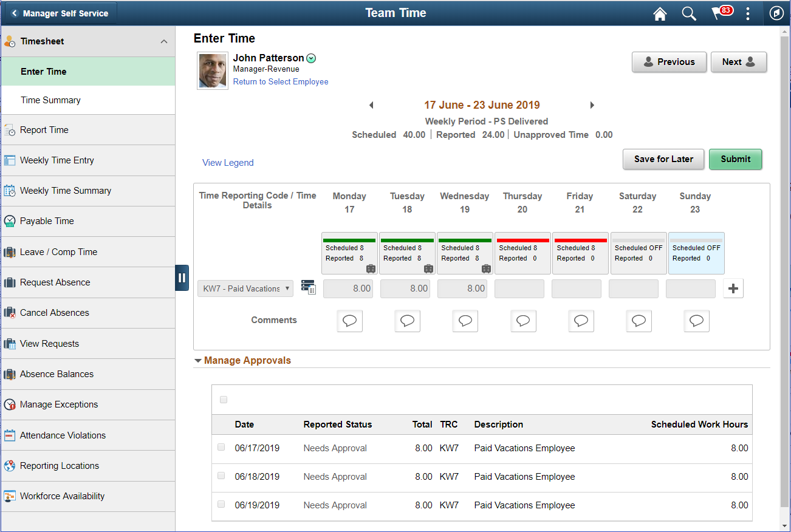The height and width of the screenshot is (532, 791).
Task: Select the Sunday 23 schedule cell
Action: [696, 253]
